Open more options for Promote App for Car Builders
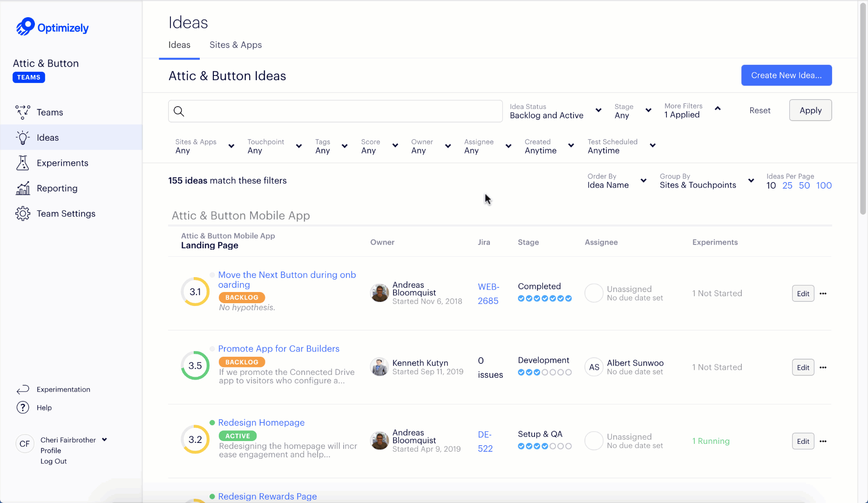Viewport: 868px width, 503px height. [823, 367]
